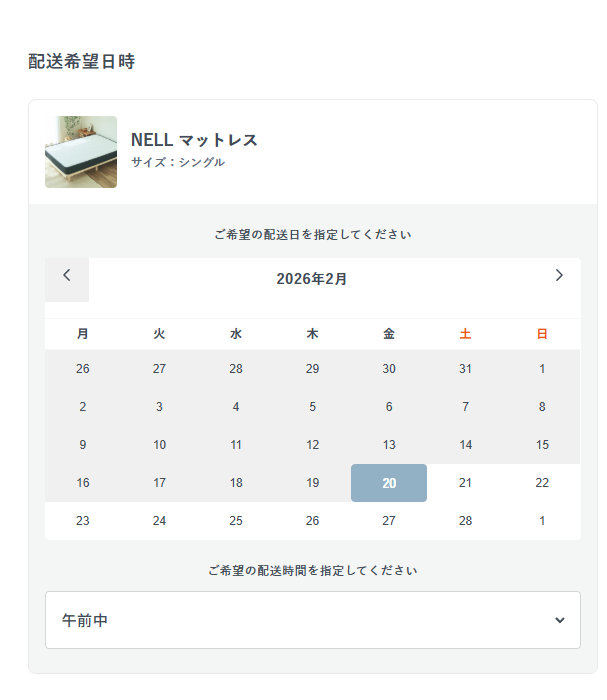Select March 1 in the last row

click(x=542, y=521)
